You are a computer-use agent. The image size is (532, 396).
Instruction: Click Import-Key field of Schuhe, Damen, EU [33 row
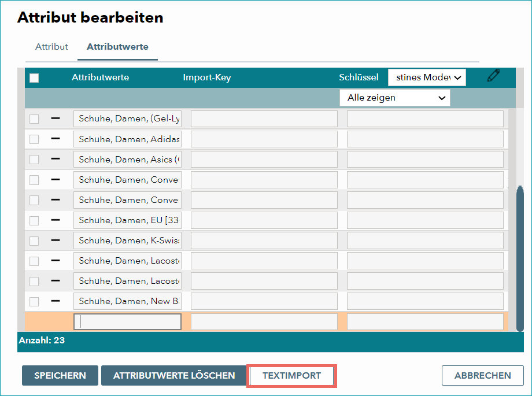[264, 220]
